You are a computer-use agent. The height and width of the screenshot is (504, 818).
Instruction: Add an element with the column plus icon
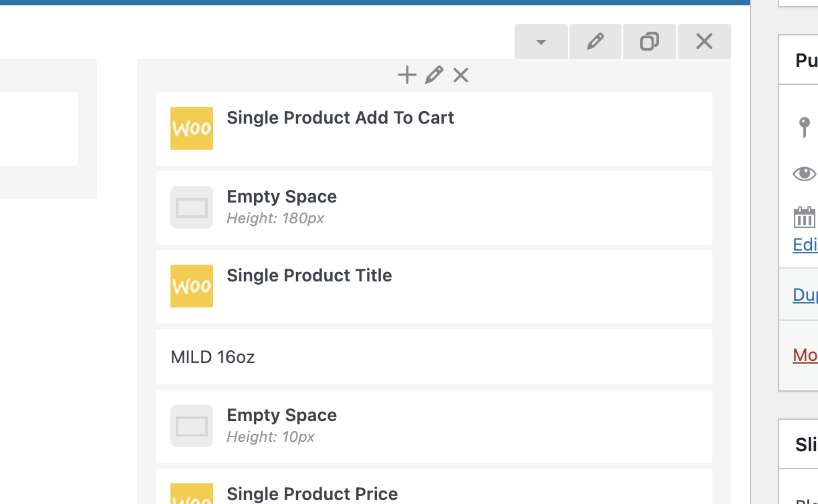(407, 75)
